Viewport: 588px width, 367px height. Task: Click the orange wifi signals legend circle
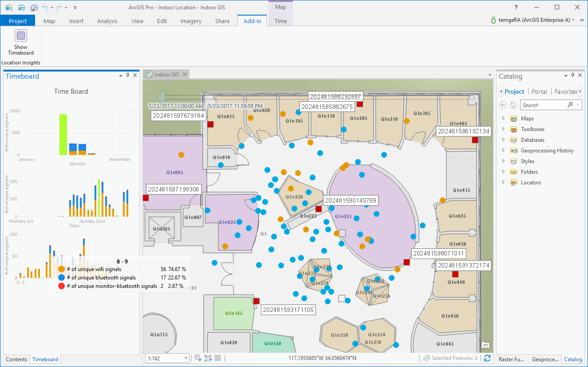coord(61,269)
